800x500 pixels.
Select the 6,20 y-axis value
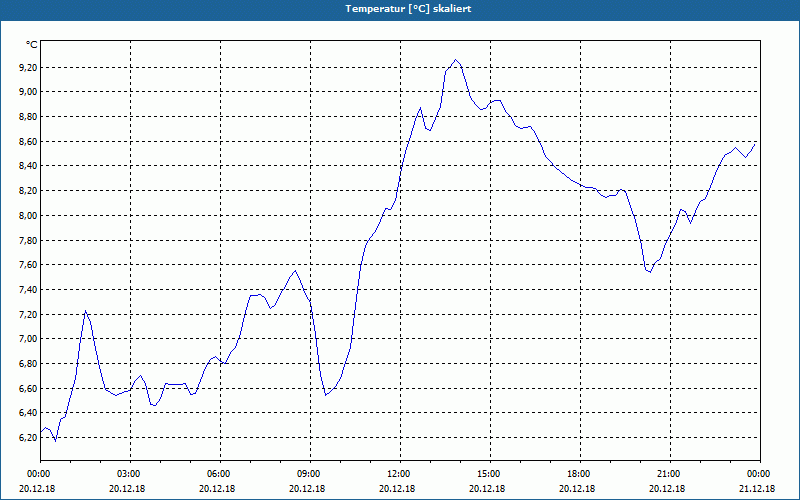click(x=29, y=438)
